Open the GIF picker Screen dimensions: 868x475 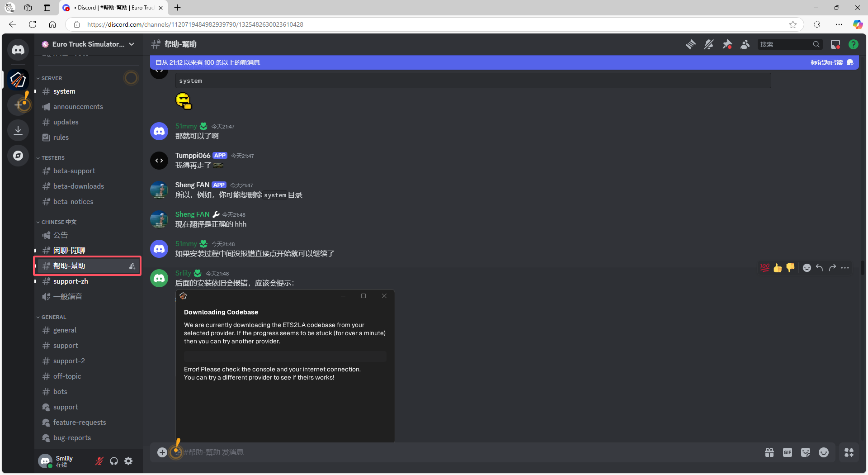(x=788, y=452)
